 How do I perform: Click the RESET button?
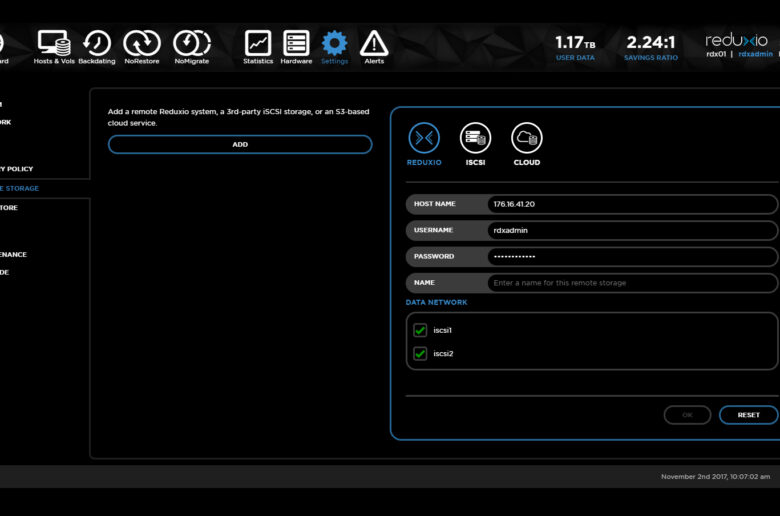(x=749, y=414)
